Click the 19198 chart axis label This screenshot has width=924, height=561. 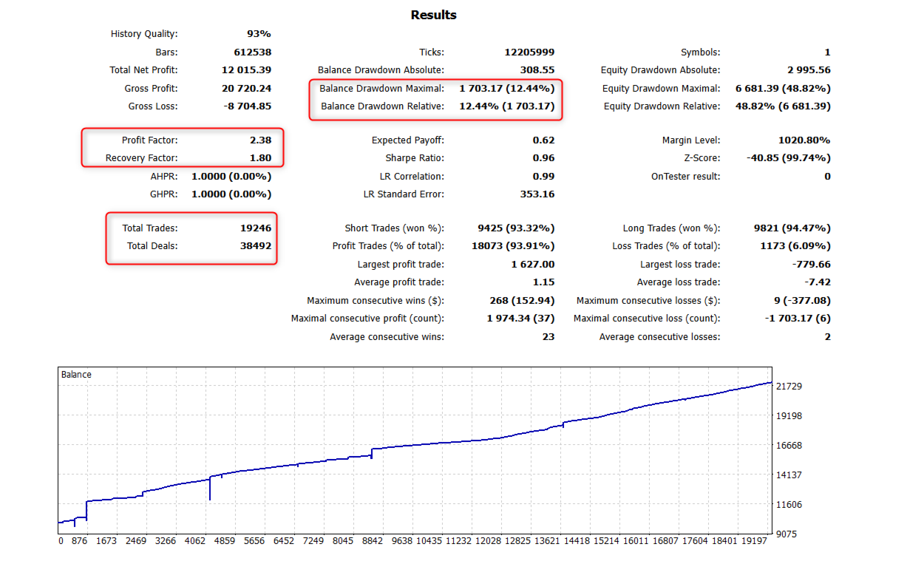click(790, 416)
